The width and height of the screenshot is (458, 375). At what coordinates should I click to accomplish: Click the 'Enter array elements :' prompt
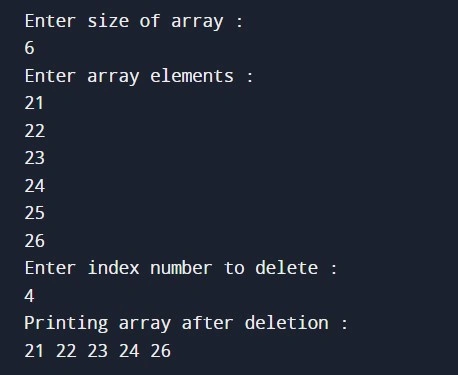pos(139,76)
